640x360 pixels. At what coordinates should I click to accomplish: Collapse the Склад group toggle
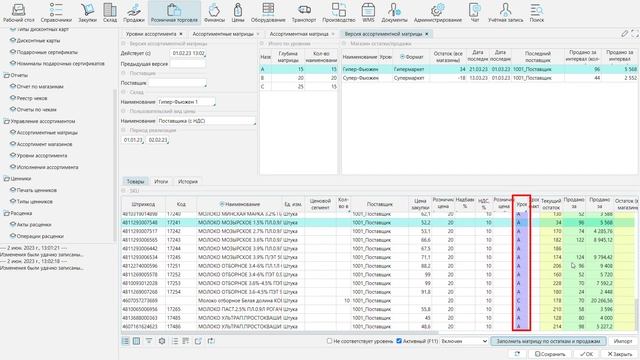pos(123,92)
